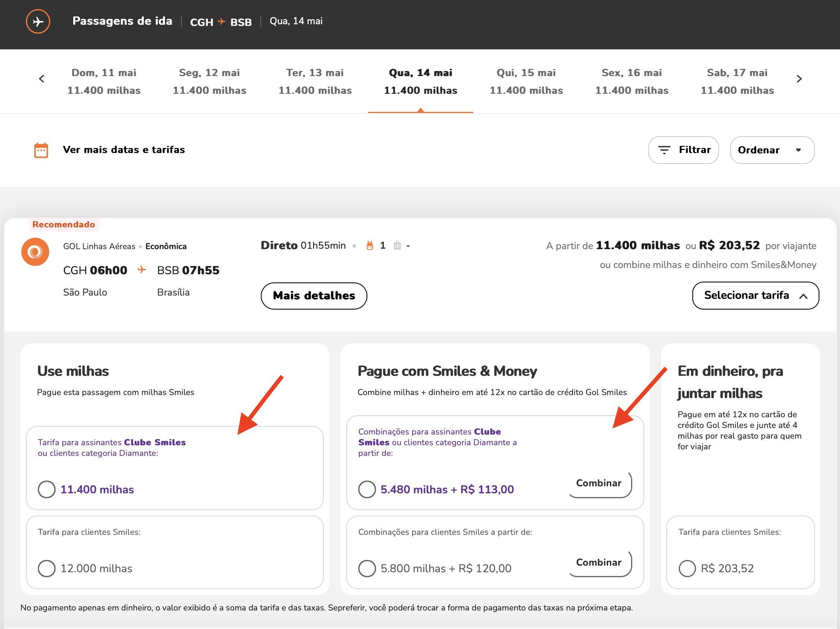
Task: Click Combinar for the Clube Smiles combination
Action: click(600, 484)
